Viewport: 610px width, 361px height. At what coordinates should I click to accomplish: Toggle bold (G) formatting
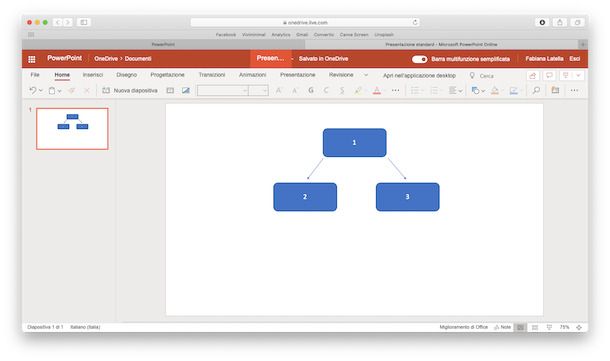[311, 90]
